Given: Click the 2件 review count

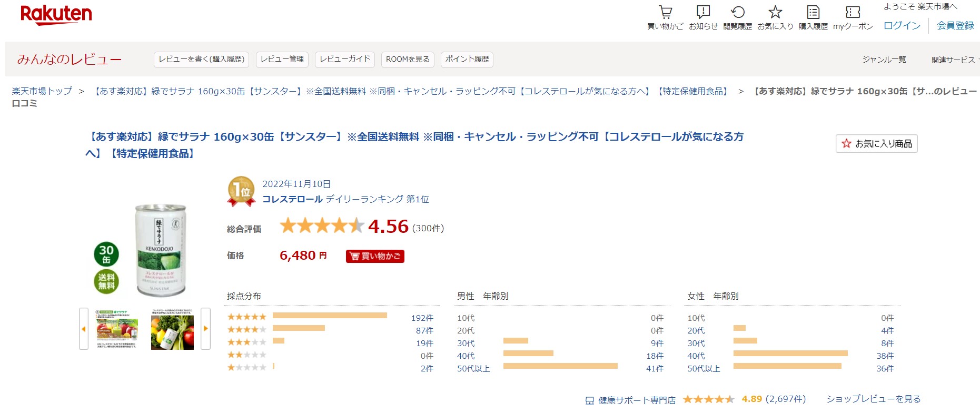Looking at the screenshot, I should coord(427,368).
